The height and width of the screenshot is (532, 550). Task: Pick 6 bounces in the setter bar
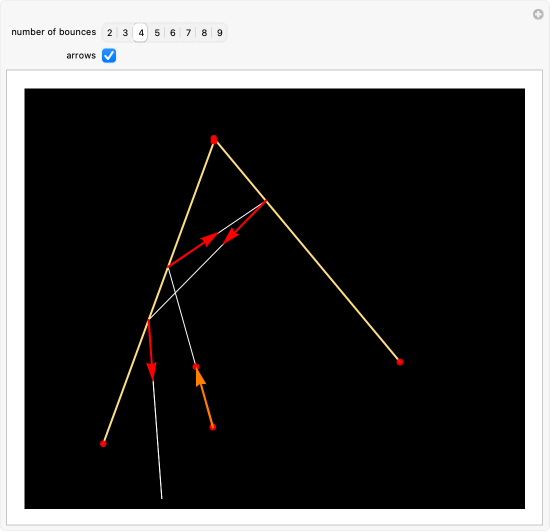(x=173, y=33)
